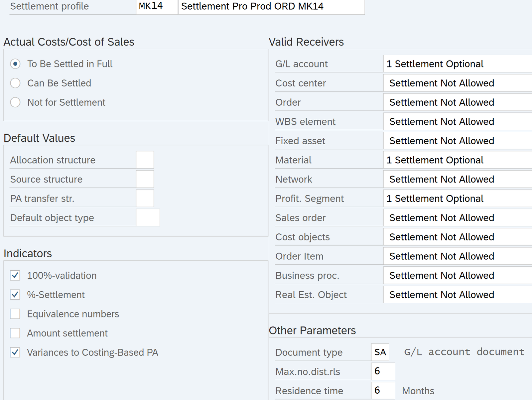Viewport: 532px width, 400px height.
Task: Toggle Variances to Costing-Based PA checkbox
Action: pyautogui.click(x=15, y=352)
